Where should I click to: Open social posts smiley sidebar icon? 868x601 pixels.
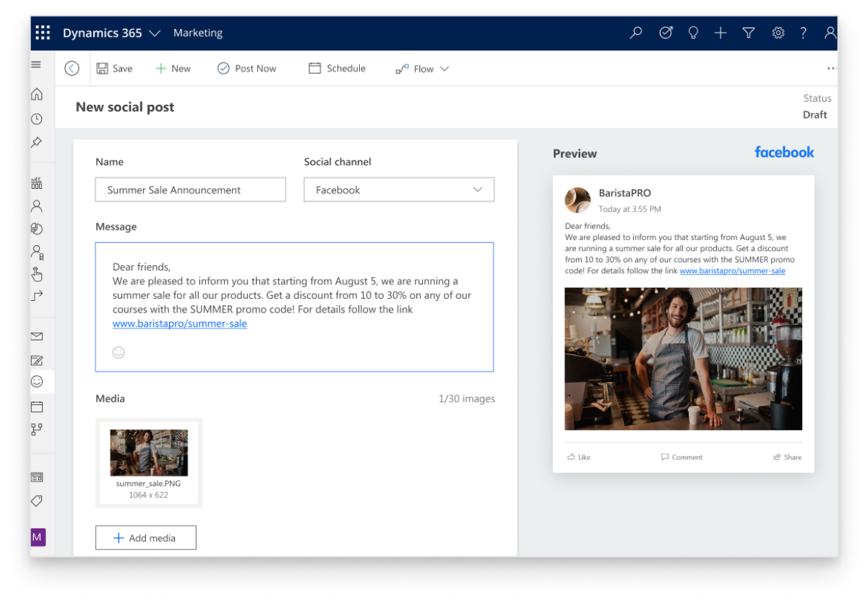coord(37,381)
